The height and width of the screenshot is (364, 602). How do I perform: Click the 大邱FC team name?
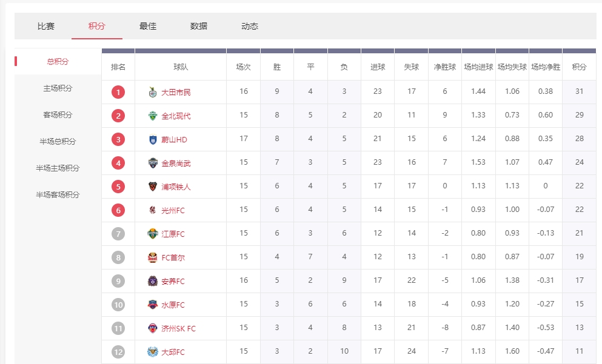click(173, 352)
